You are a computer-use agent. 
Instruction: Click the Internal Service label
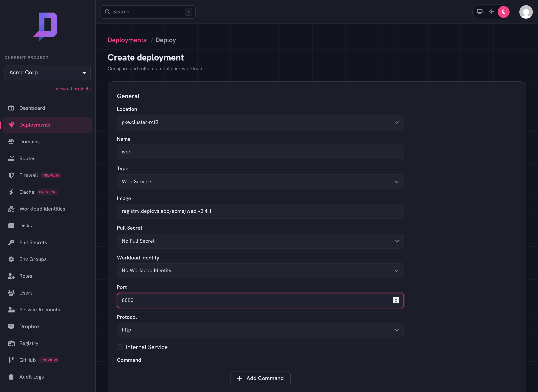click(146, 347)
